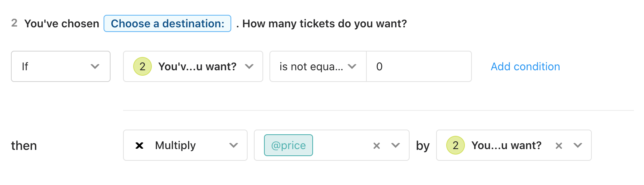Image resolution: width=644 pixels, height=185 pixels.
Task: Click the question 2 title text
Action: [215, 23]
